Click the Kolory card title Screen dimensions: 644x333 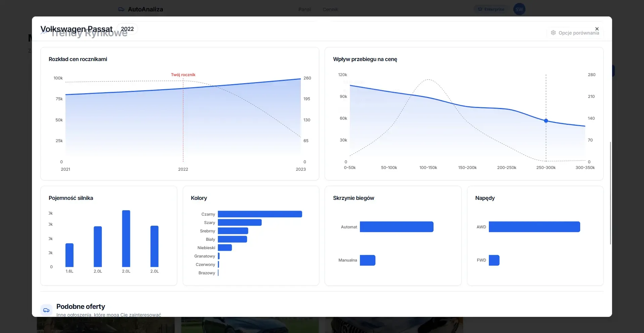tap(199, 198)
